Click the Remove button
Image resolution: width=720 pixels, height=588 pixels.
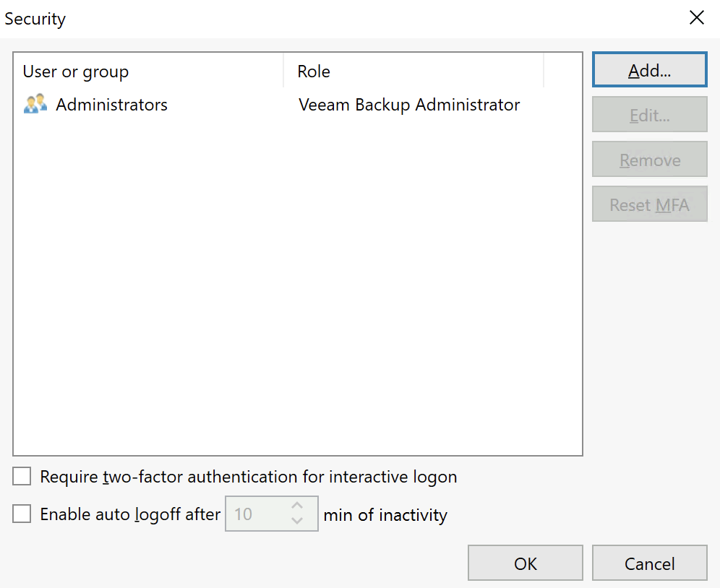pyautogui.click(x=648, y=159)
